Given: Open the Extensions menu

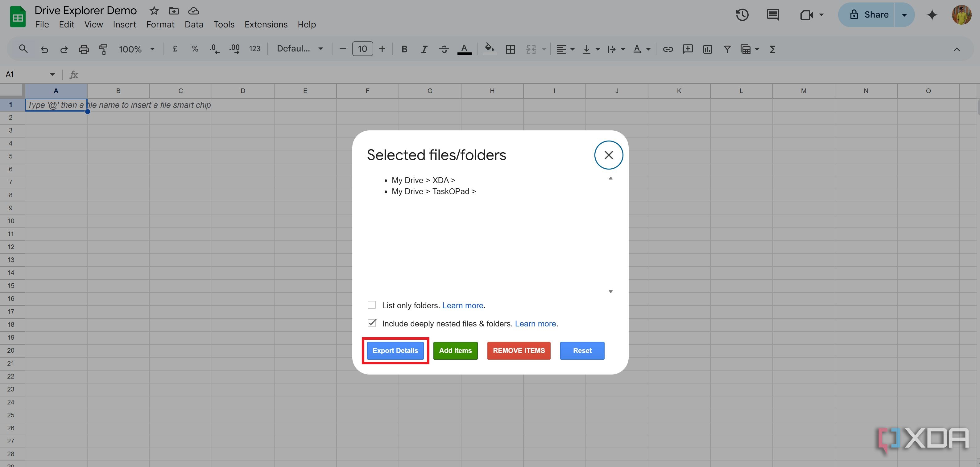Looking at the screenshot, I should pyautogui.click(x=266, y=24).
